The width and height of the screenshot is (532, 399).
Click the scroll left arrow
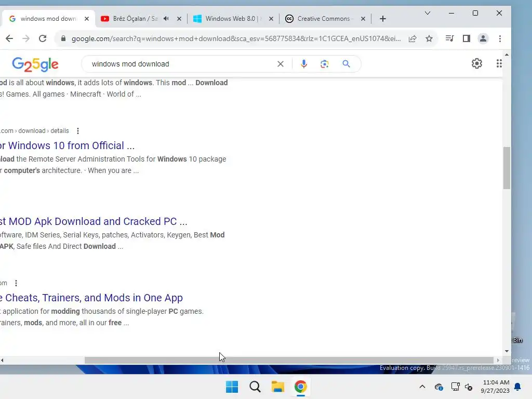[x=3, y=361]
